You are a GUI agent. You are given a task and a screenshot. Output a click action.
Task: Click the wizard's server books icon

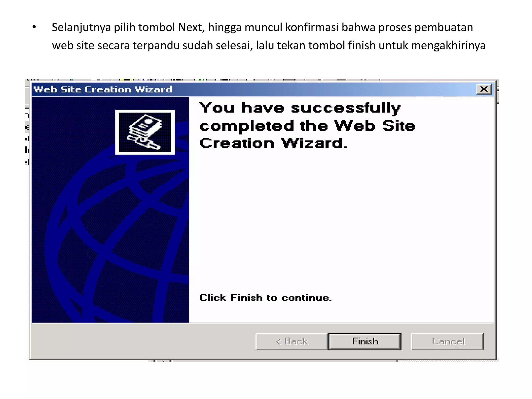[145, 132]
